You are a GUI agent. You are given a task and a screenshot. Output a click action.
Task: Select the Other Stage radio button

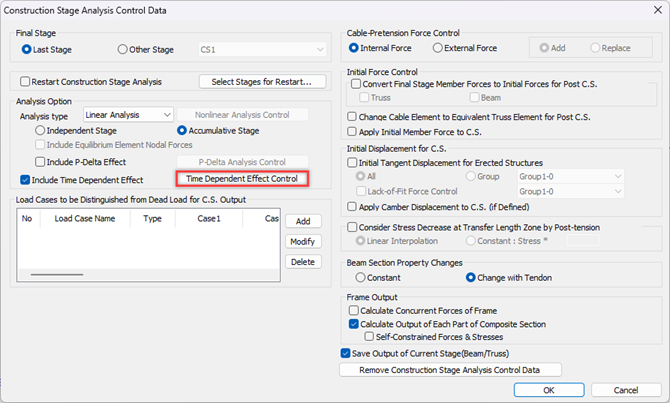[123, 50]
